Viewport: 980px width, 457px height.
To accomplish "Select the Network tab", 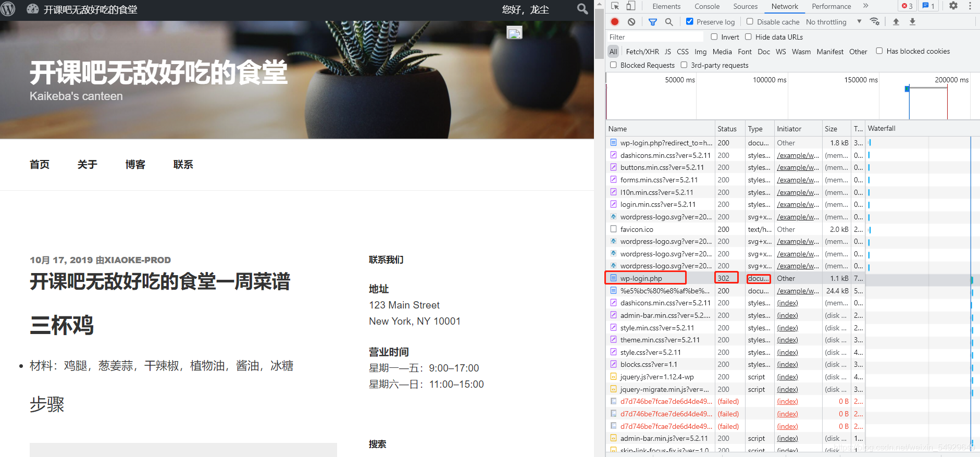I will (785, 6).
